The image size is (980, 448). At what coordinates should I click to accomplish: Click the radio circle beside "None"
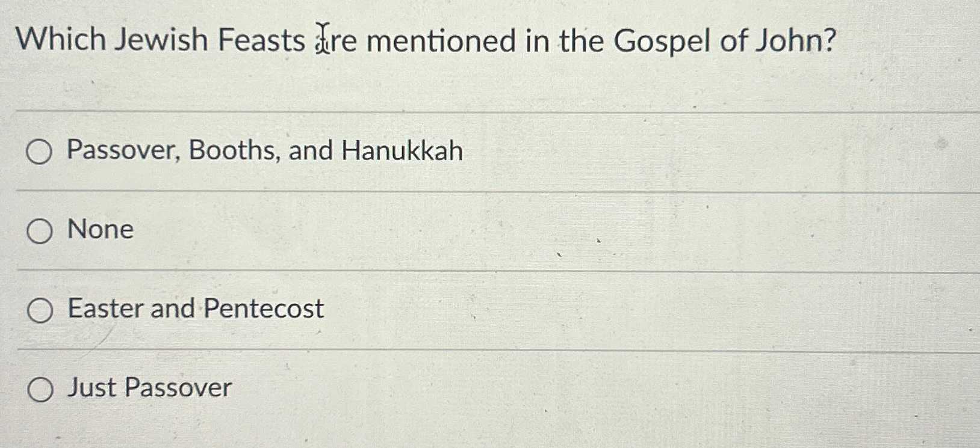click(40, 230)
